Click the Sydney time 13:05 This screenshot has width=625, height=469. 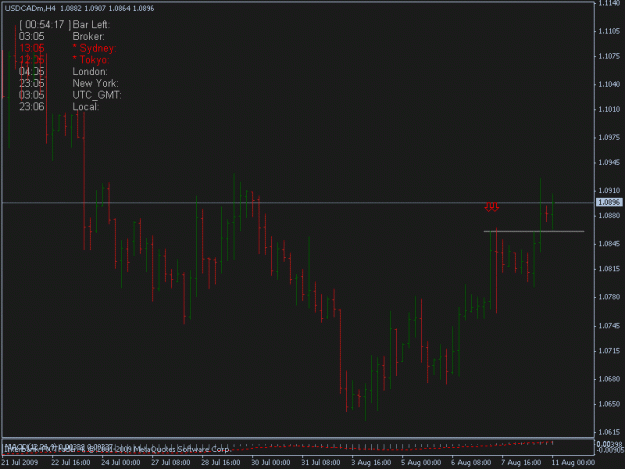click(31, 48)
